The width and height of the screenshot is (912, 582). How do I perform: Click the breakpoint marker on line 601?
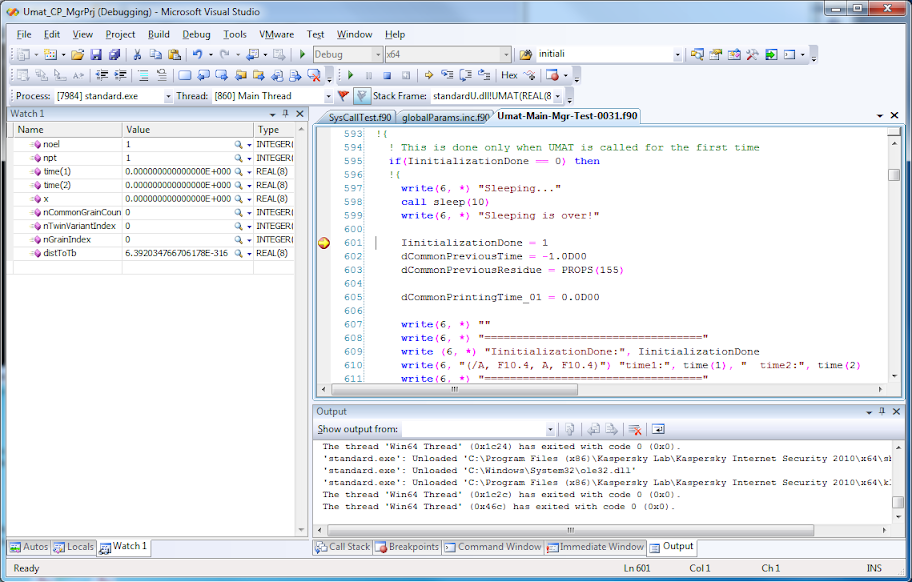point(323,243)
